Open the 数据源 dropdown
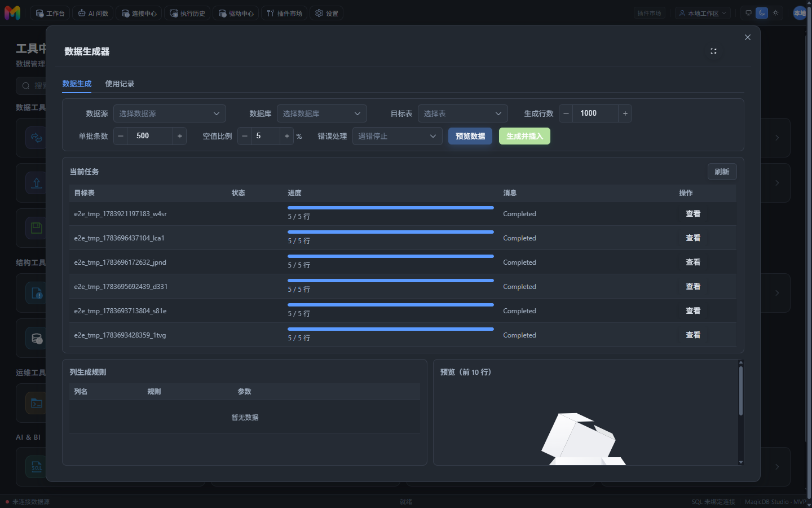 (170, 113)
